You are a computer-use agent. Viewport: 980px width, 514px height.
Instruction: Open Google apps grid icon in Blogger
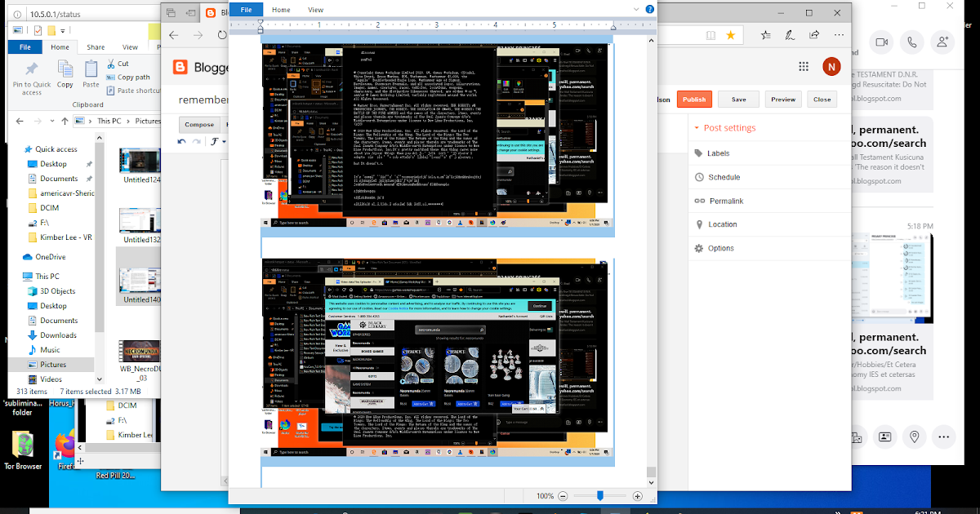[x=804, y=67]
